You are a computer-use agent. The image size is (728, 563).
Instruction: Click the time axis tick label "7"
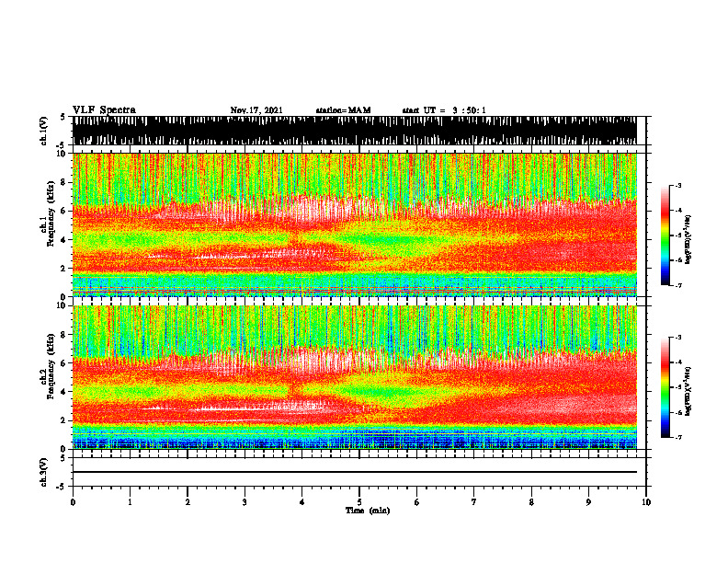tap(474, 502)
